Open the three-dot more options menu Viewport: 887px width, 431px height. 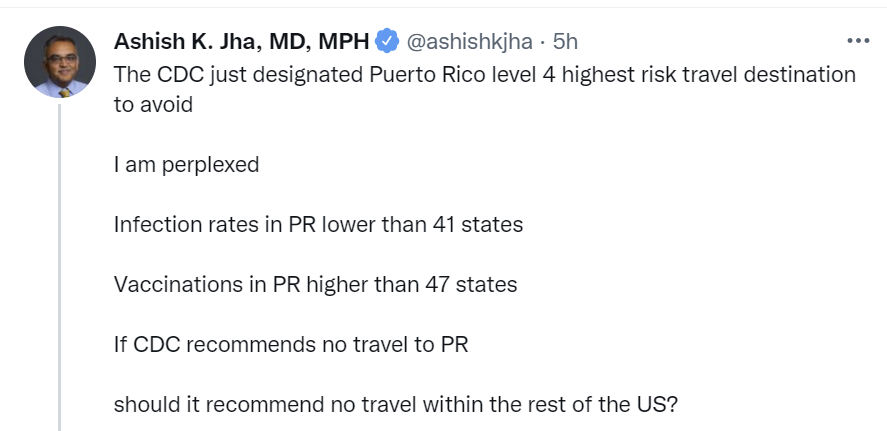(x=858, y=41)
